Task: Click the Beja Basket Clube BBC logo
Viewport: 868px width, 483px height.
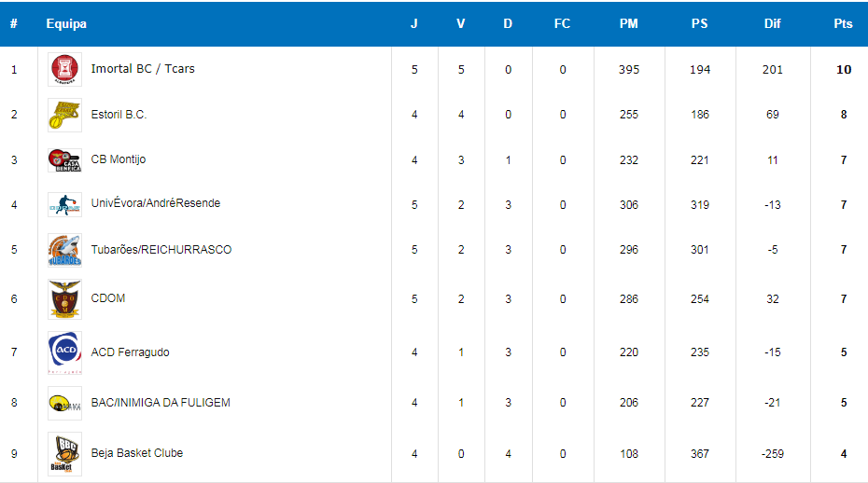Action: point(64,454)
